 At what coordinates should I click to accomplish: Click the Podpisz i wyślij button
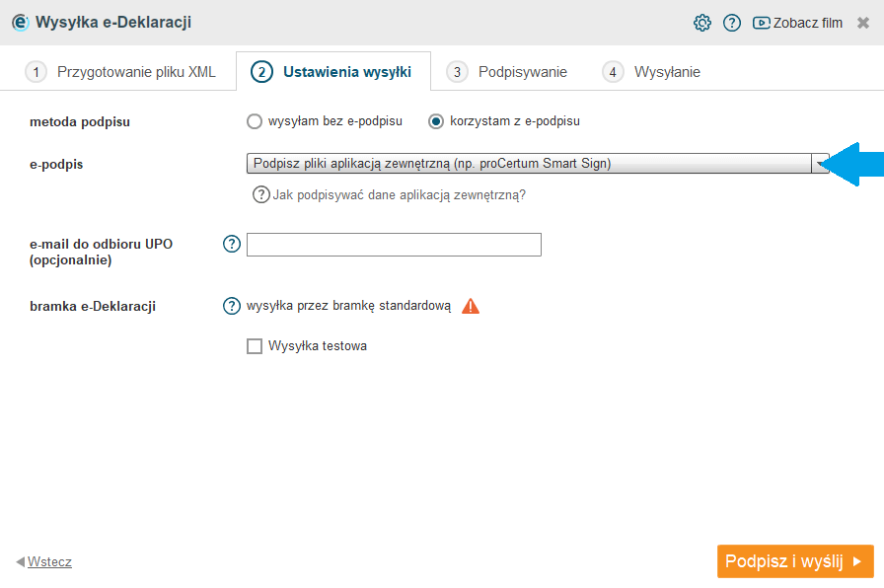coord(795,561)
